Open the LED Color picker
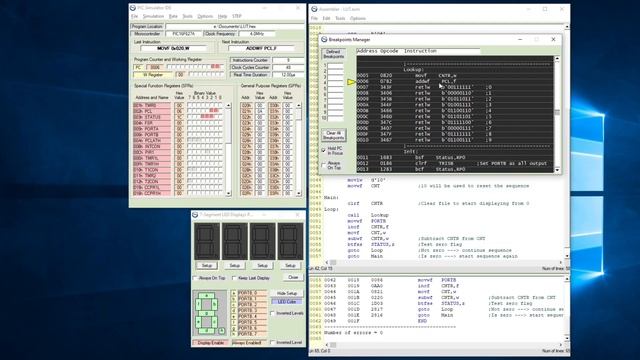 point(287,302)
